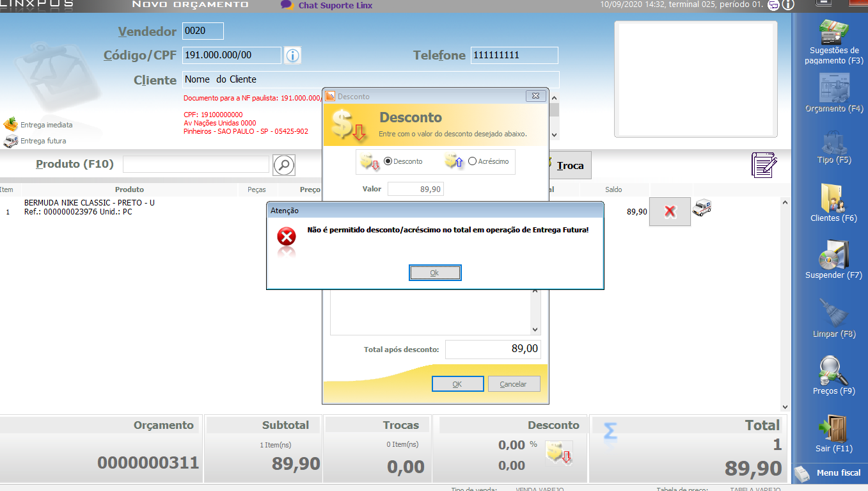Open Sugestões de pagamento (F3)
The height and width of the screenshot is (491, 868).
click(834, 42)
